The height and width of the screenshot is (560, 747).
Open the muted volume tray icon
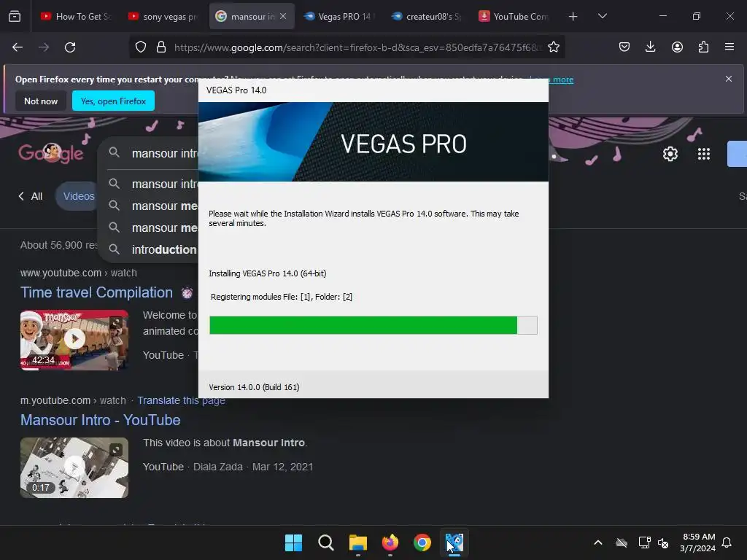click(x=663, y=542)
